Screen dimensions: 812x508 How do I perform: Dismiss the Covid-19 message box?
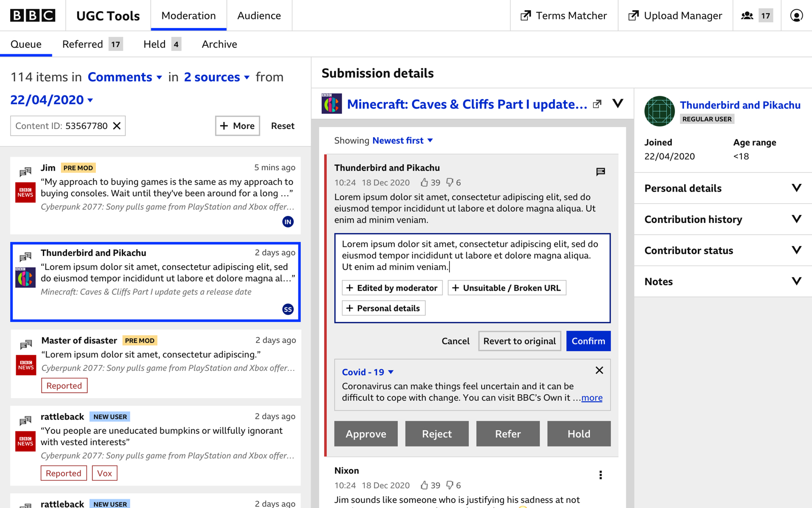tap(599, 370)
